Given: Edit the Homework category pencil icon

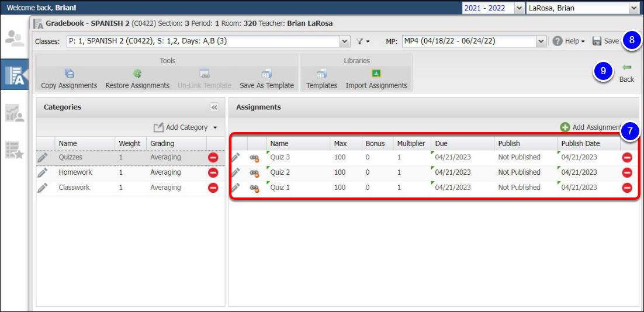Looking at the screenshot, I should click(43, 172).
